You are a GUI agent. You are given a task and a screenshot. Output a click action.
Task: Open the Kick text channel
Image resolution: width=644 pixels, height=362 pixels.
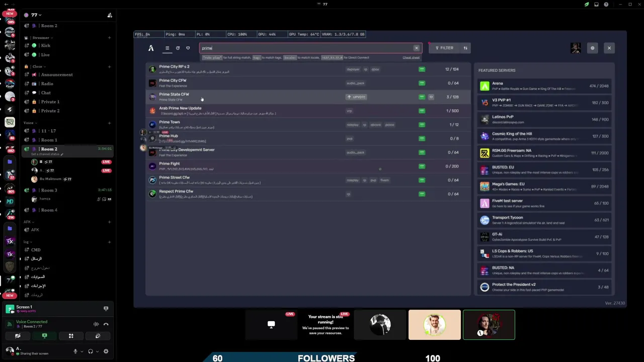(67, 46)
